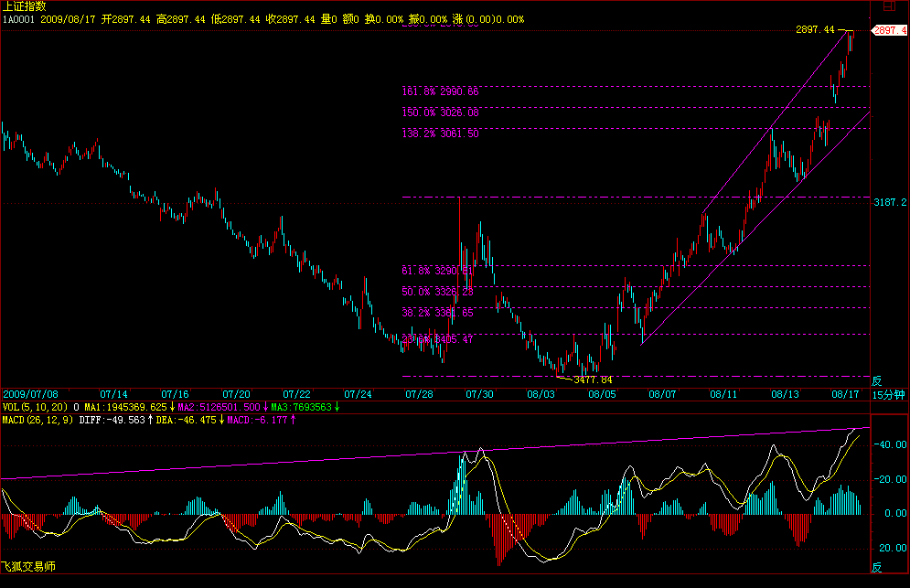
Task: Click the 161.8% 2990.66 Fibonacci label
Action: [x=441, y=91]
